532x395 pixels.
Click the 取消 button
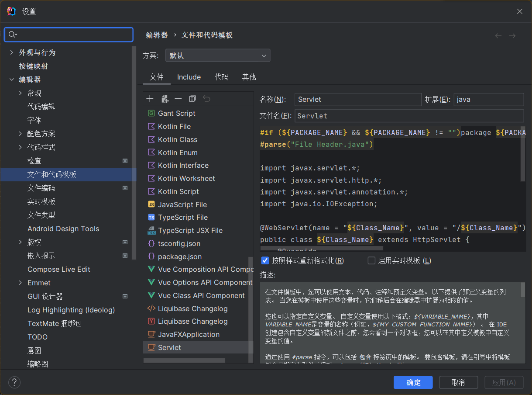458,382
